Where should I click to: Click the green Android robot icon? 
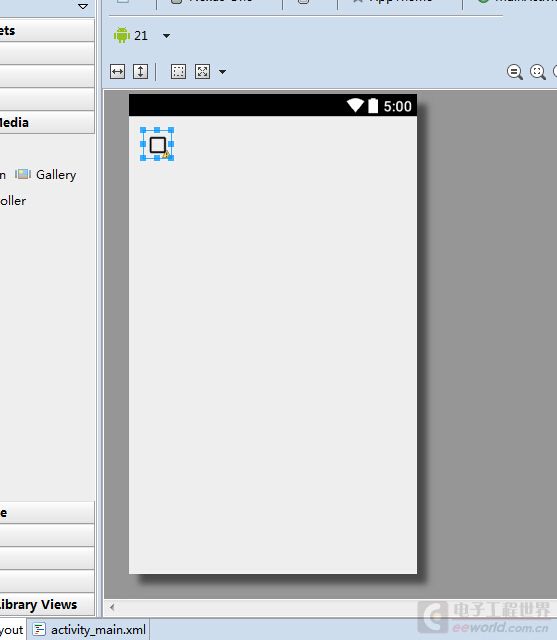pos(122,36)
